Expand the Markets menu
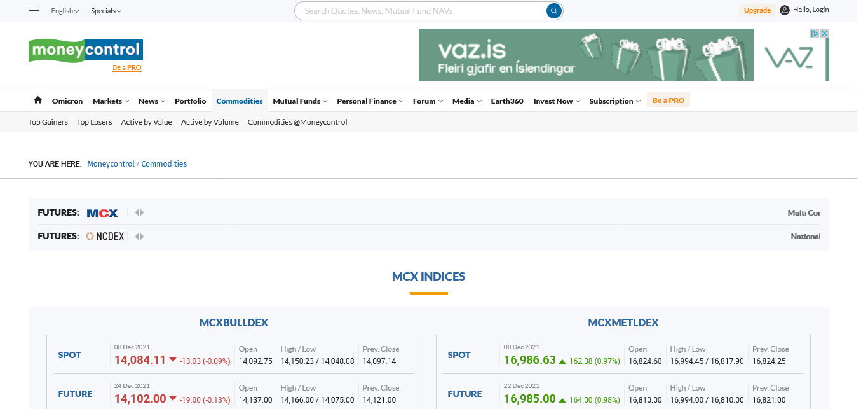 point(111,101)
